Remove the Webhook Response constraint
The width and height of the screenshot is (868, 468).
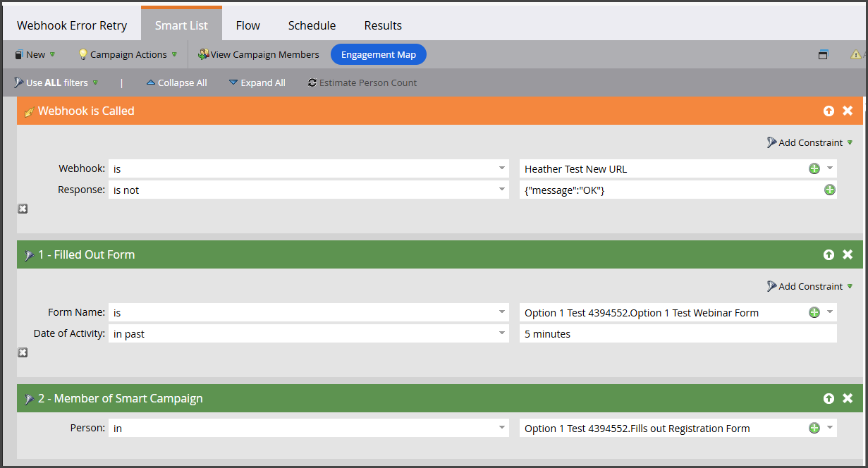pos(23,209)
